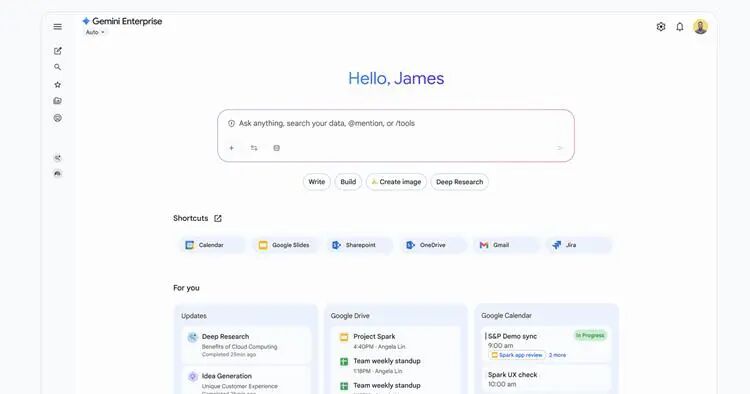Click the round face icon in the sidebar
Image resolution: width=750 pixels, height=394 pixels.
(x=57, y=118)
